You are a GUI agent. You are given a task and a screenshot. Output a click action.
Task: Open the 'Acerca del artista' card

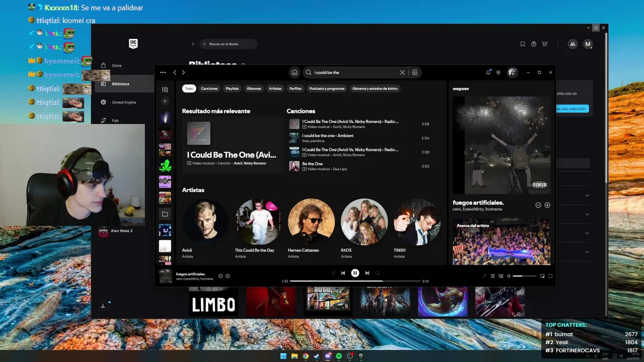click(502, 241)
